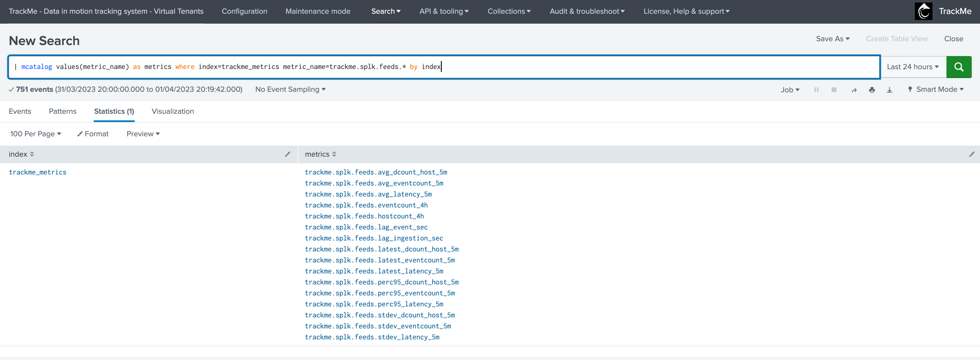Pause the search job
The height and width of the screenshot is (360, 980).
(816, 90)
